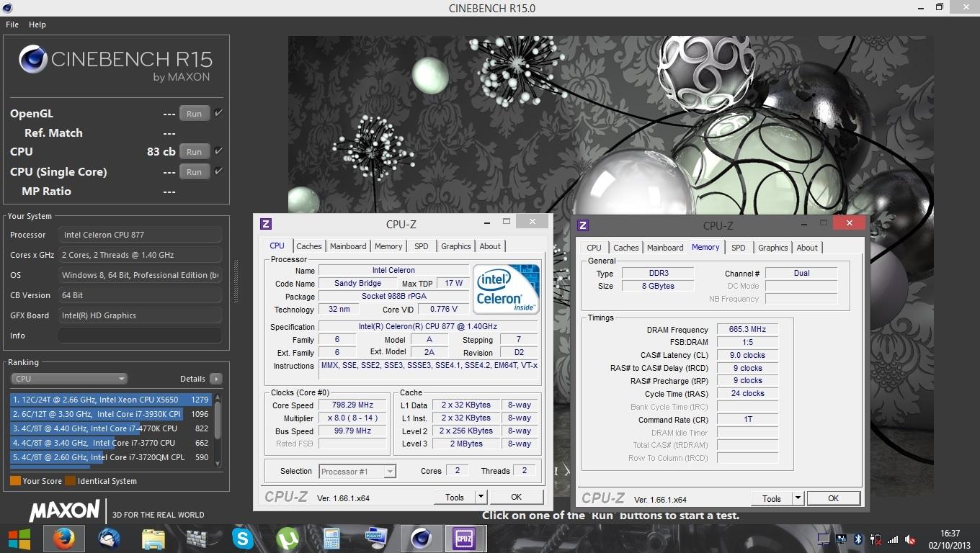Click Tools button in the Memory tab window

pos(772,498)
